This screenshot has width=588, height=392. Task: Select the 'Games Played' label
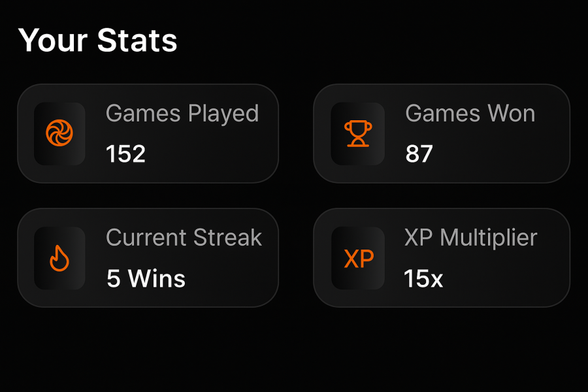182,114
